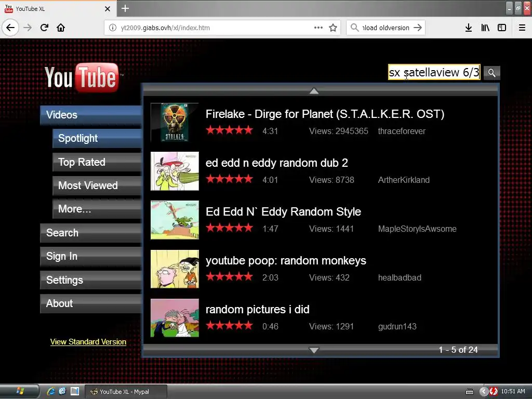Open the downloads panel

tap(469, 28)
